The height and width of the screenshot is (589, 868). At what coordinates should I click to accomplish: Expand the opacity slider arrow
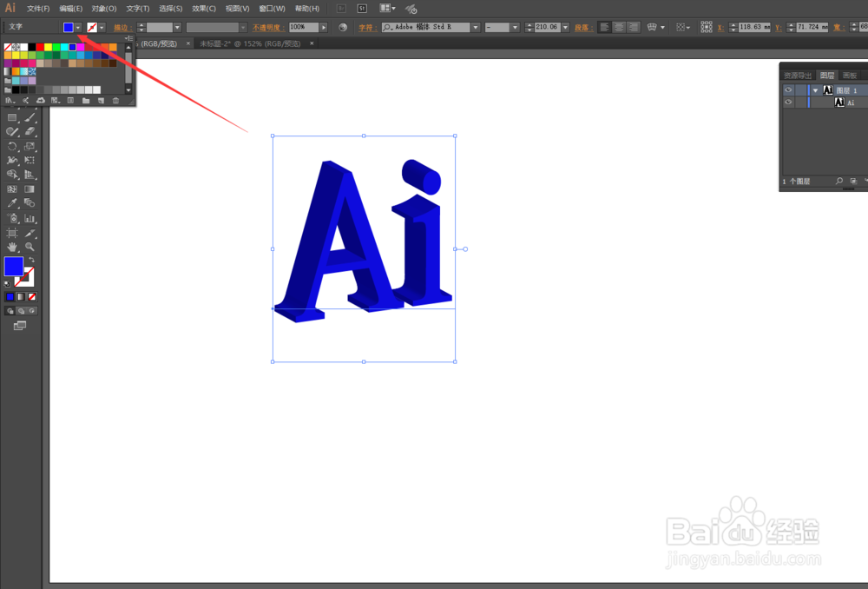click(x=324, y=27)
